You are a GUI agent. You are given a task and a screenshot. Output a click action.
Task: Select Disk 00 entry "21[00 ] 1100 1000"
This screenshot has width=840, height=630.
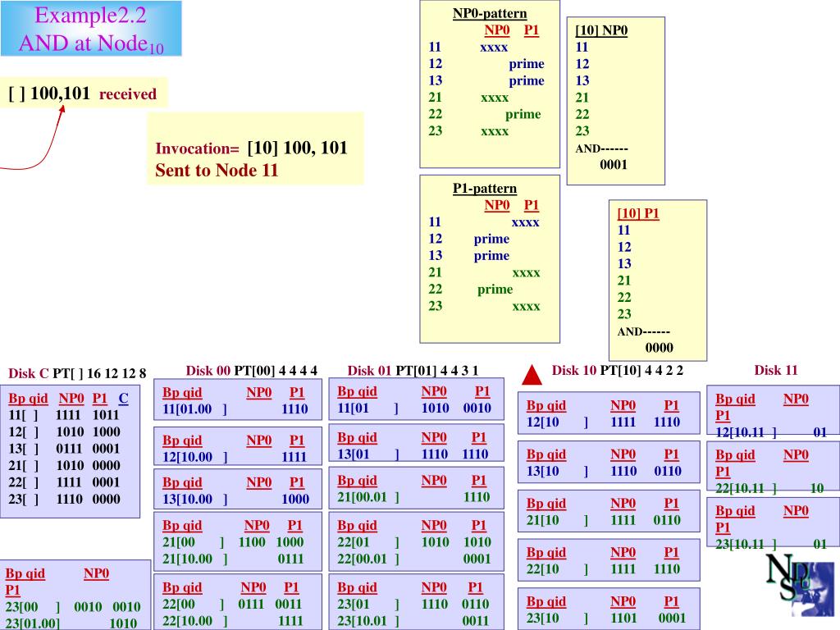point(233,542)
